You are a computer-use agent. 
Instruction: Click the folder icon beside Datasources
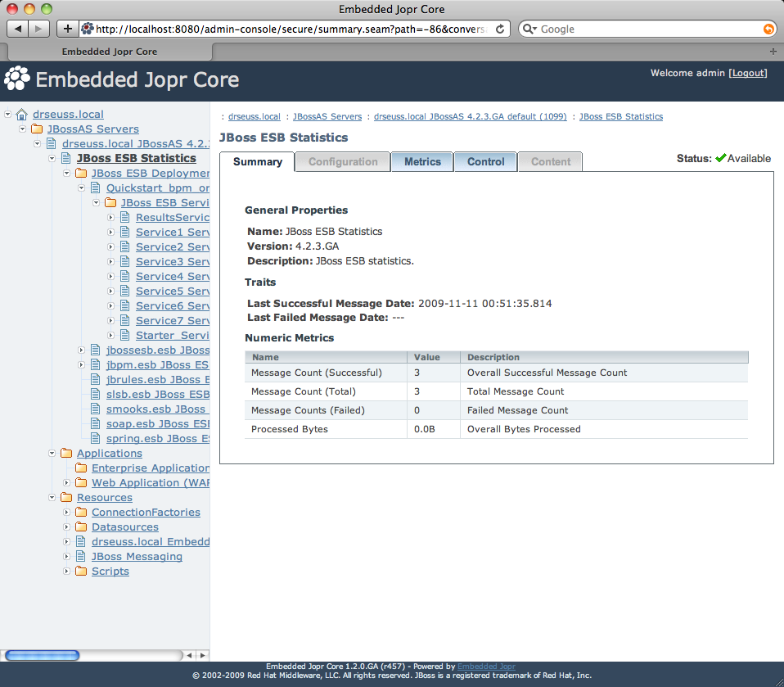pyautogui.click(x=81, y=527)
